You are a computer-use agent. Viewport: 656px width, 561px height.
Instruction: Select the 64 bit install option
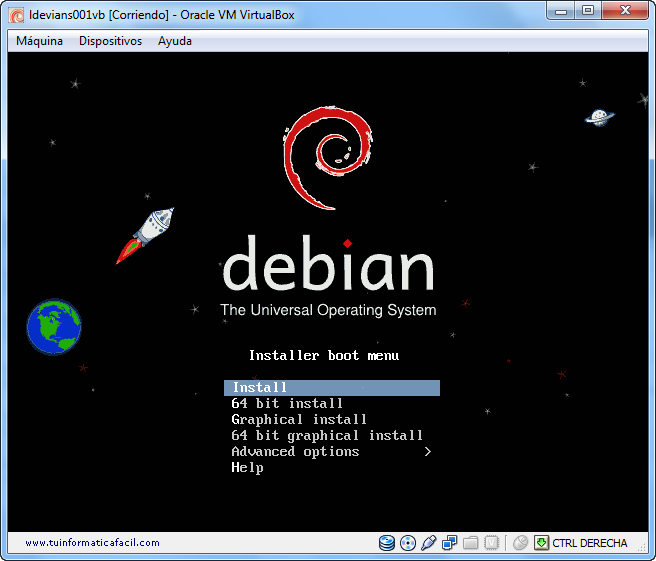[287, 403]
